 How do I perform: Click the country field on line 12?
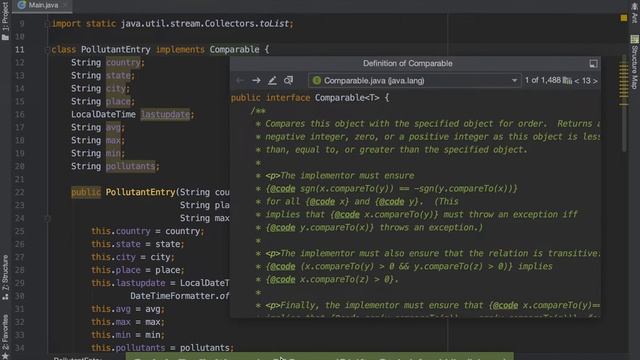coord(123,62)
